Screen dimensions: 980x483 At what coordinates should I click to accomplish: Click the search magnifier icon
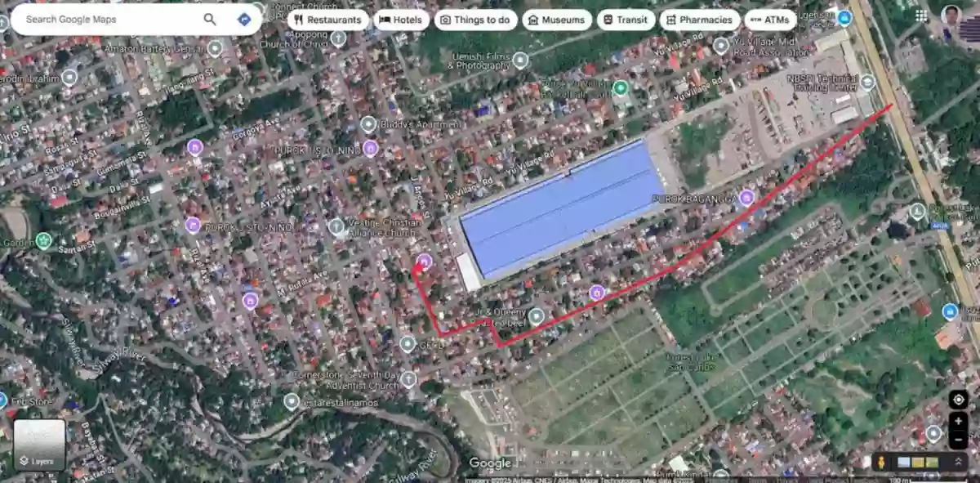(x=210, y=19)
